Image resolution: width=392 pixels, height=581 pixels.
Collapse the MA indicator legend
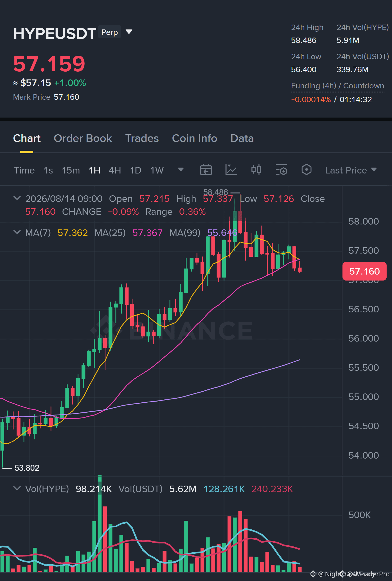click(17, 232)
